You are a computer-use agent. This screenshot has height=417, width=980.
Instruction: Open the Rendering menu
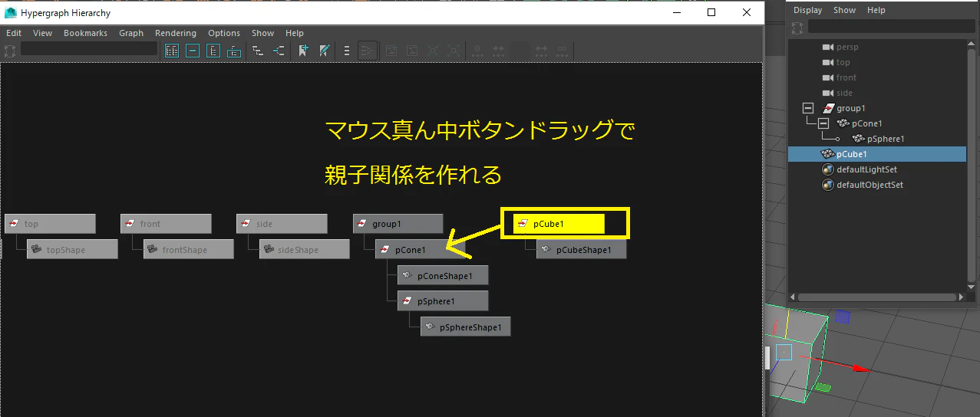[x=176, y=33]
